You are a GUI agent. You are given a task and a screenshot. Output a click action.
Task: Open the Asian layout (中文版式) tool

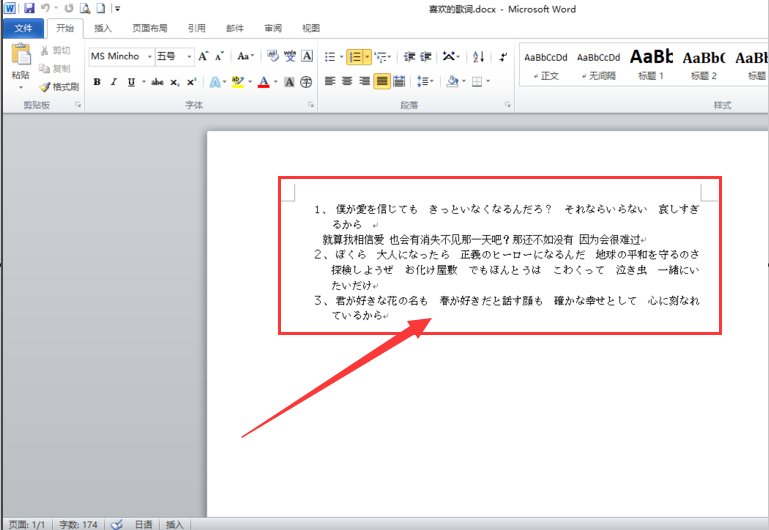click(449, 57)
